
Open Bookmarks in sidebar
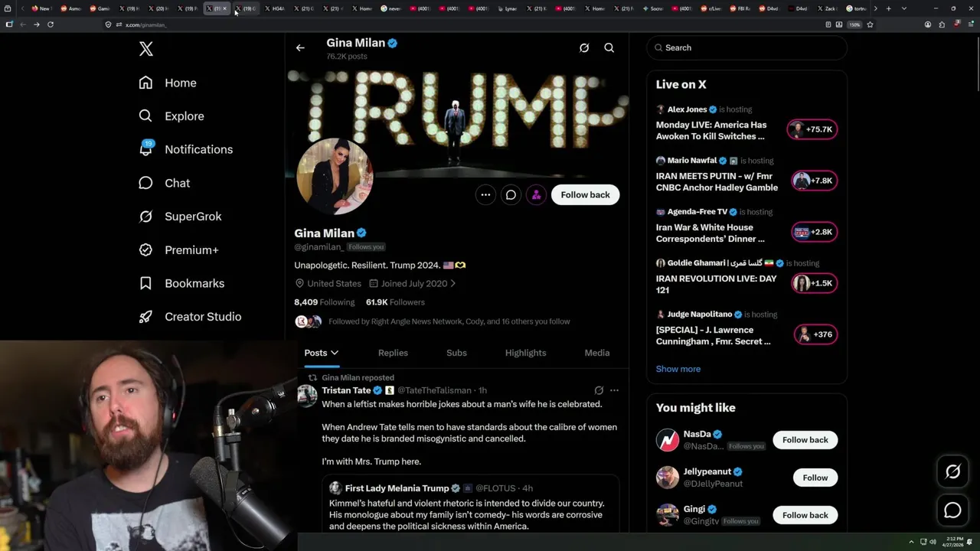pos(181,283)
